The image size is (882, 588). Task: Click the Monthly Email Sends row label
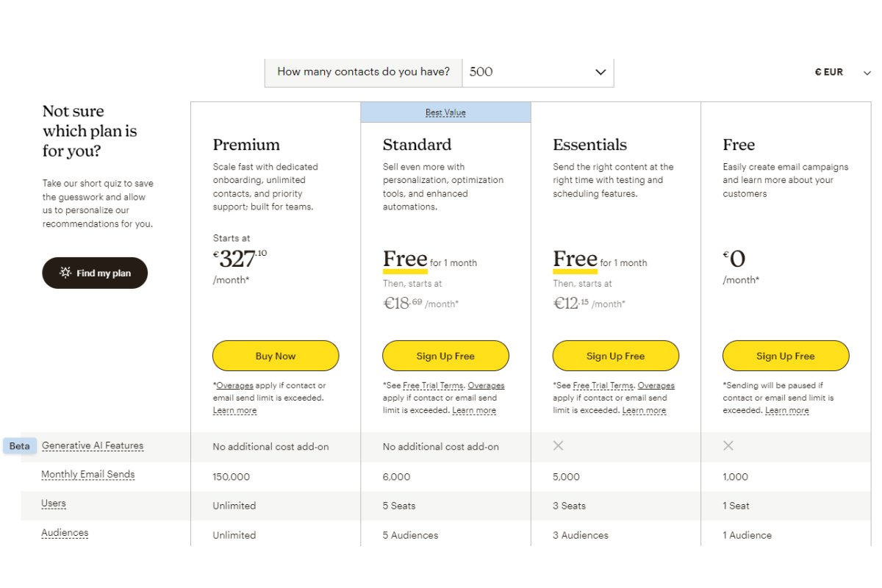tap(88, 474)
